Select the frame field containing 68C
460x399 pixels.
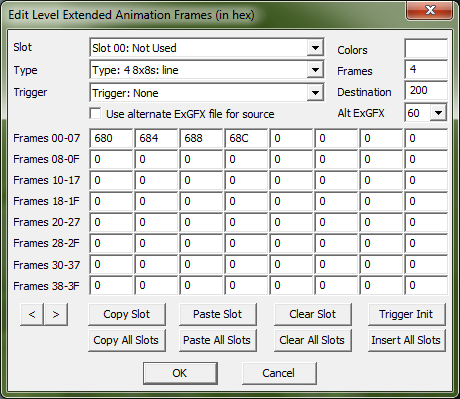(246, 138)
